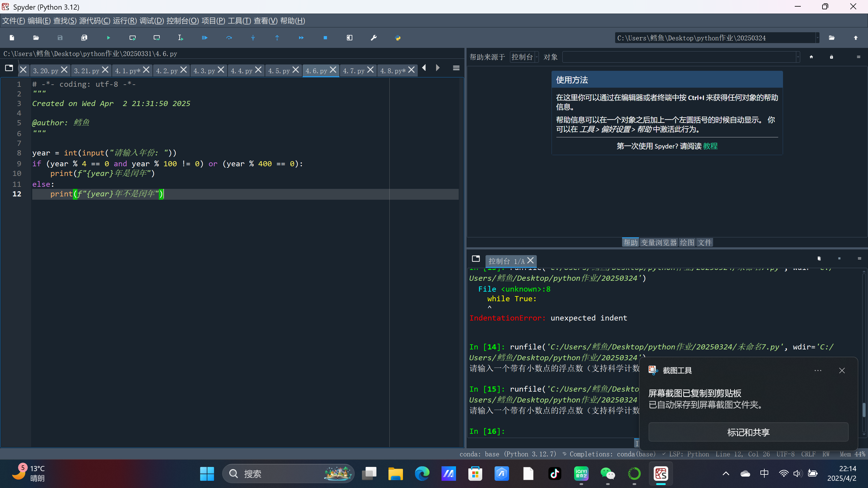Close the 4.6.py editor tab
This screenshot has width=868, height=488.
tap(333, 70)
